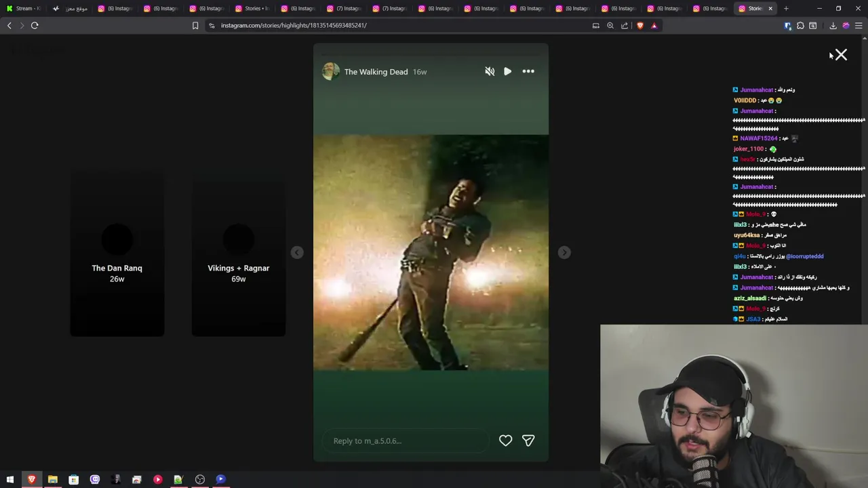Close the story viewer with the X
Image resolution: width=868 pixels, height=488 pixels.
coord(841,55)
